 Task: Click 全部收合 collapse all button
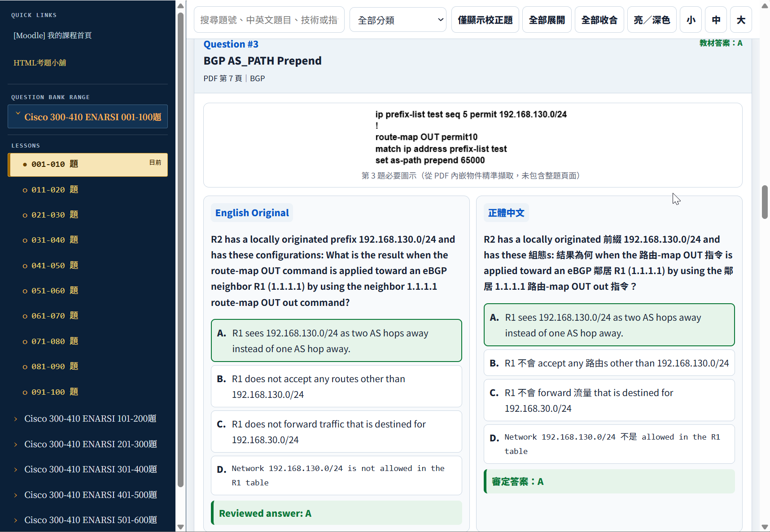599,20
